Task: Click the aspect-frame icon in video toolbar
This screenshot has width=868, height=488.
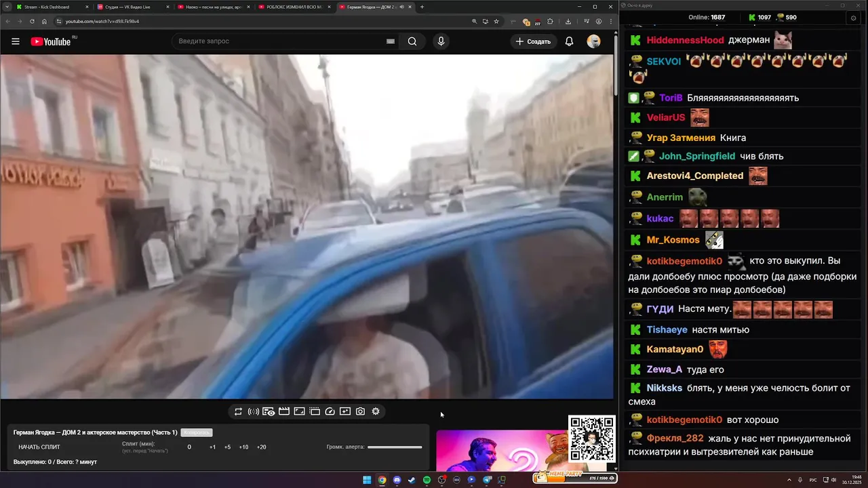Action: pos(299,411)
